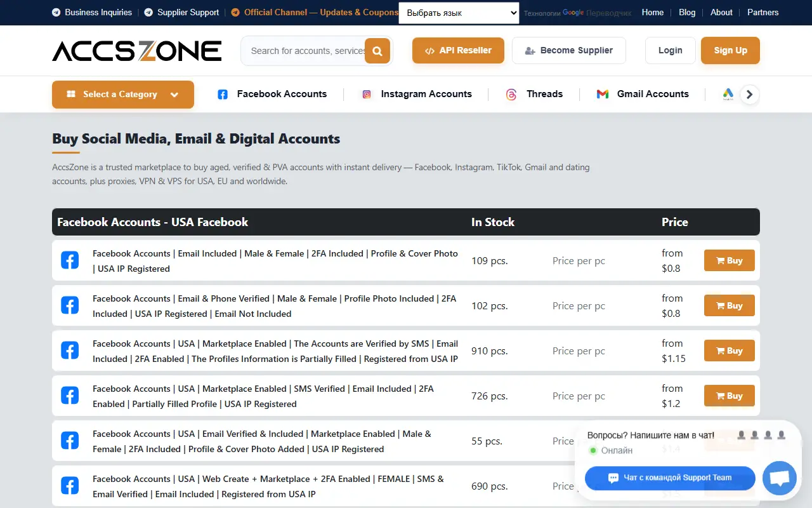Screen dimensions: 812x508
Task: Click Facebook icon in the 910 pcs. row
Action: [70, 351]
